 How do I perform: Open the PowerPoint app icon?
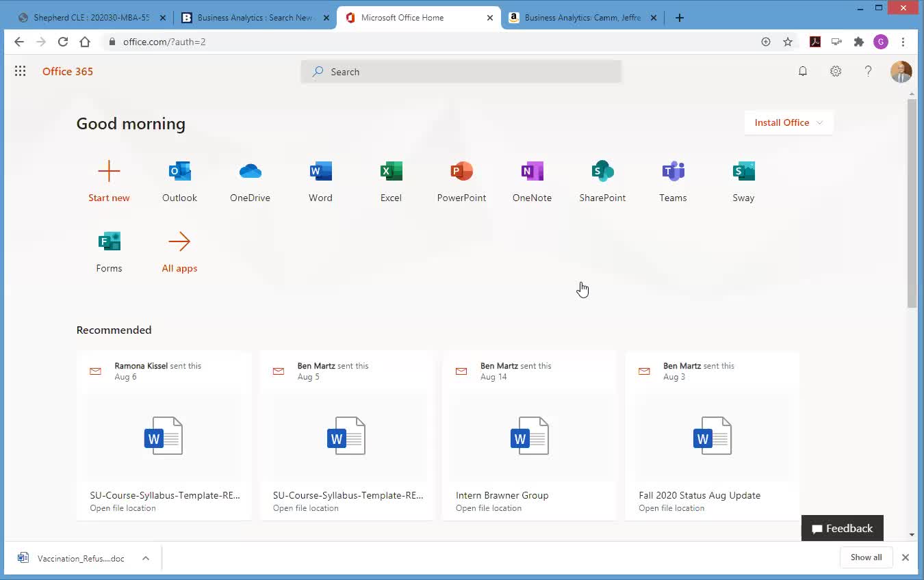tap(461, 171)
